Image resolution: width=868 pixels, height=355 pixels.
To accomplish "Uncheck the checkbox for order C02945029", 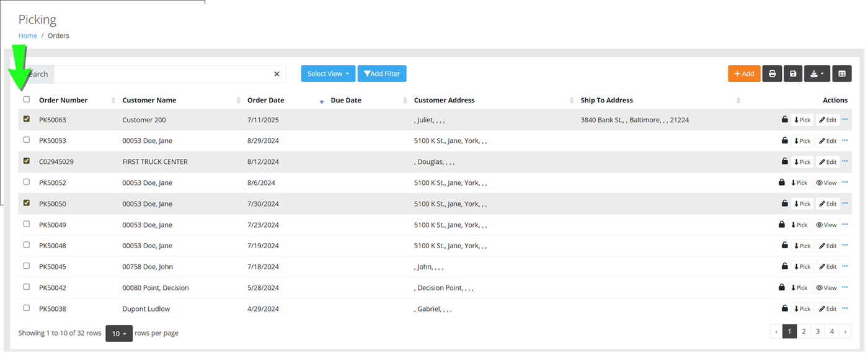I will [x=26, y=161].
